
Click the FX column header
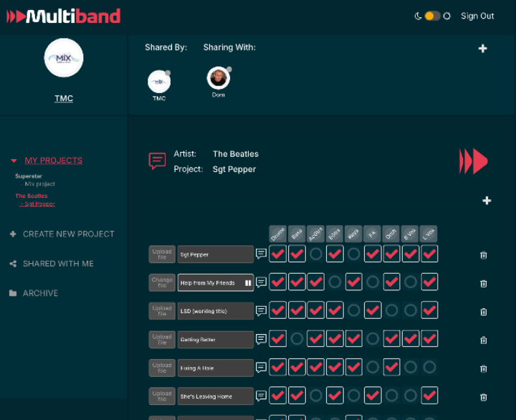pos(372,234)
